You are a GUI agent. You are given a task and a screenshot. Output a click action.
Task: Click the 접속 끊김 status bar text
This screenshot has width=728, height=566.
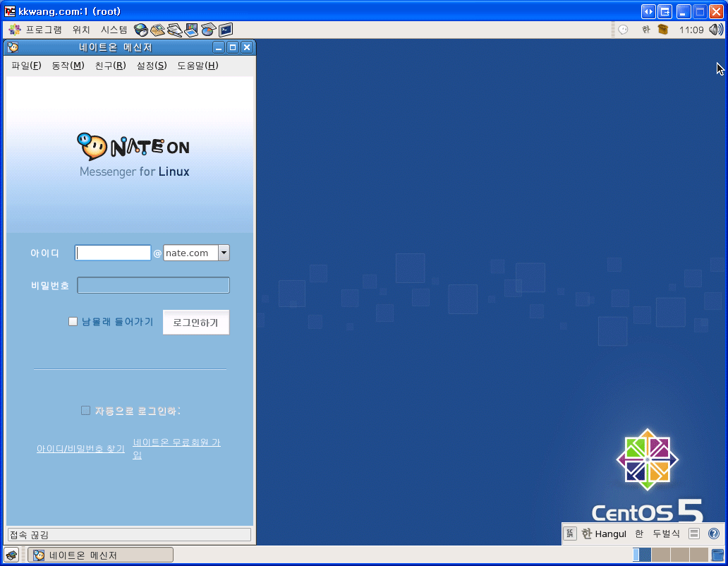tap(29, 535)
